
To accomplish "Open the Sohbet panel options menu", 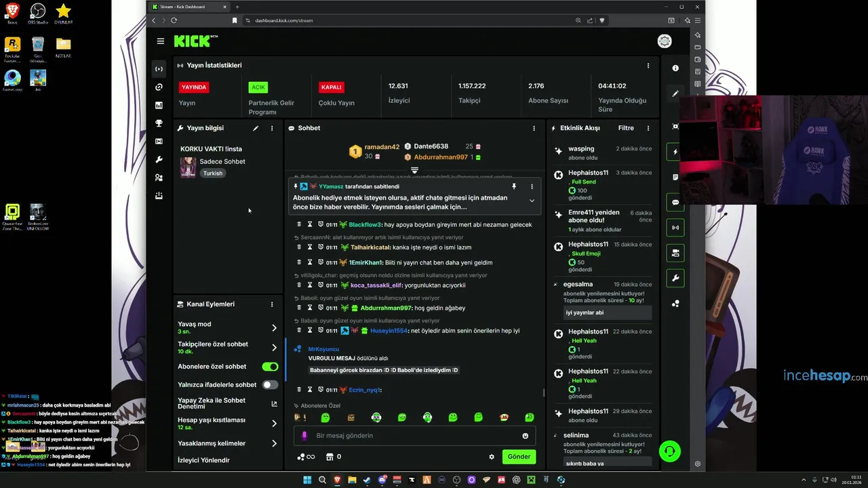I will point(534,128).
